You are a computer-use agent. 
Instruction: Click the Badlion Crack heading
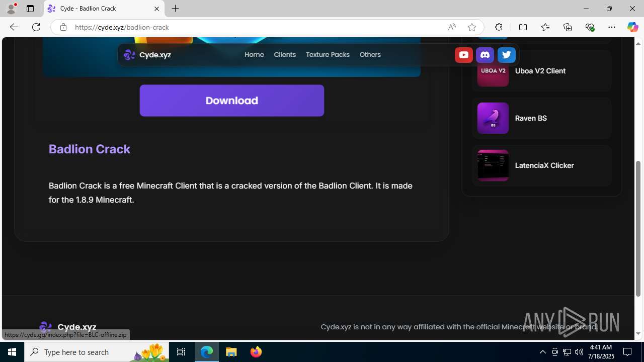click(x=90, y=149)
